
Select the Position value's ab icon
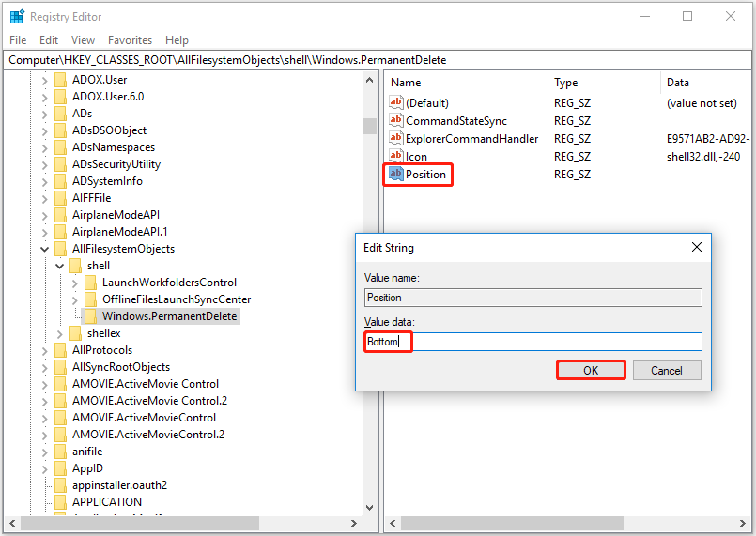(x=395, y=174)
